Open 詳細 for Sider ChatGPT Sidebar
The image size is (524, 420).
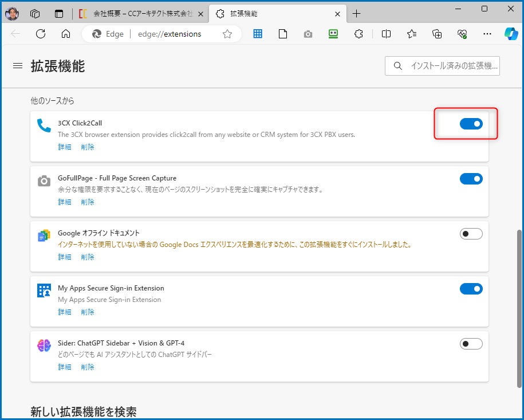coord(65,367)
